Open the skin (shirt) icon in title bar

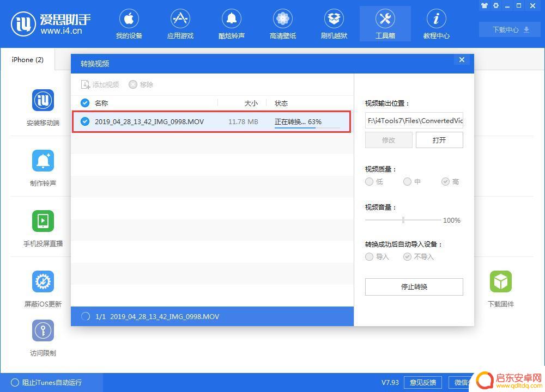click(484, 5)
